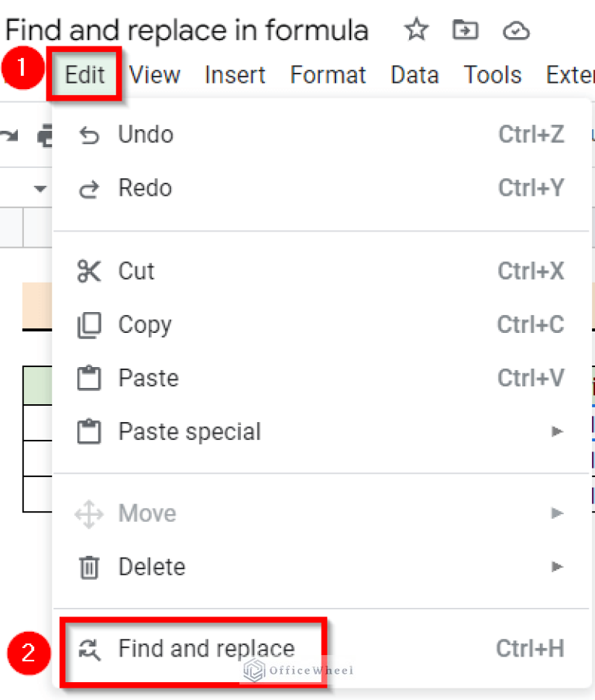Click the clipboard icon next to Paste special
Viewport: 595px width, 700px height.
click(89, 432)
